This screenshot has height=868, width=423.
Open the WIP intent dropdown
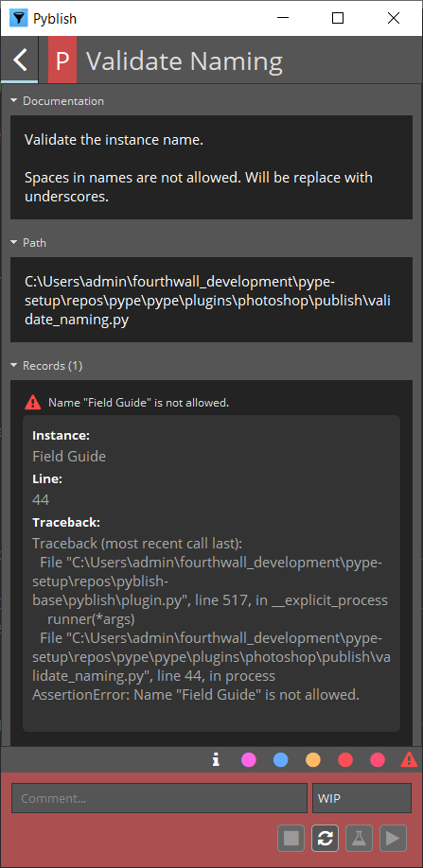pyautogui.click(x=362, y=798)
